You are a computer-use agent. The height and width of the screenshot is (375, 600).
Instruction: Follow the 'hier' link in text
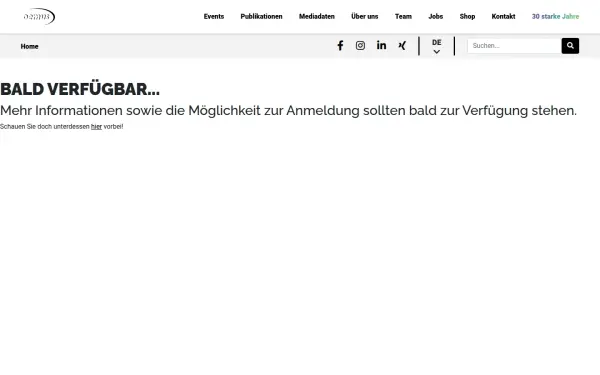coord(96,127)
